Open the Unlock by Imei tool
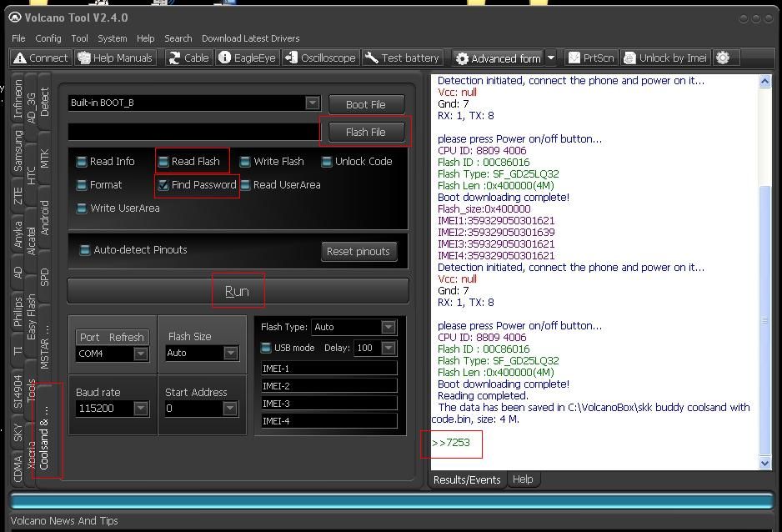The height and width of the screenshot is (532, 782). pos(665,58)
